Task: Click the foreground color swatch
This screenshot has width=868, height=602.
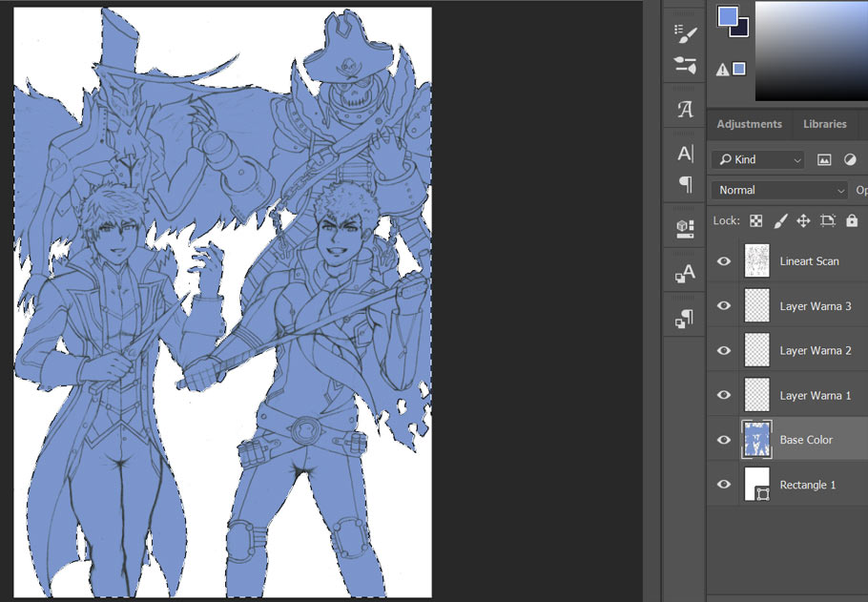Action: [727, 16]
